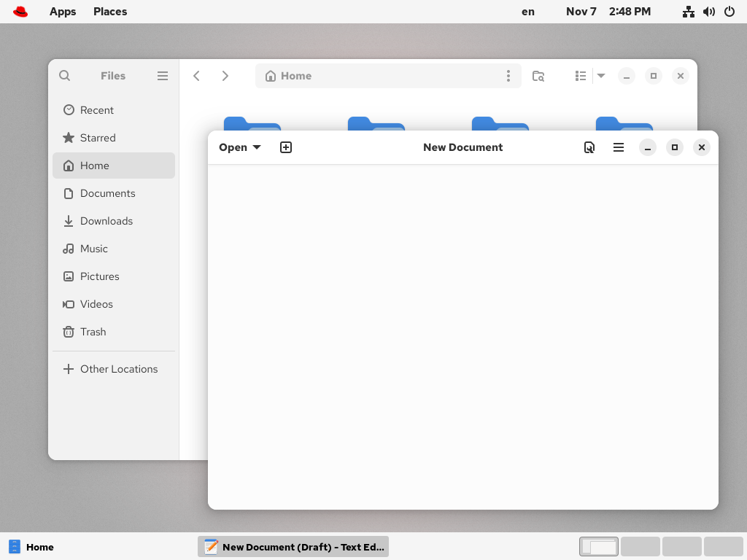The width and height of the screenshot is (747, 560).
Task: Click the network icon in top bar
Action: (688, 12)
